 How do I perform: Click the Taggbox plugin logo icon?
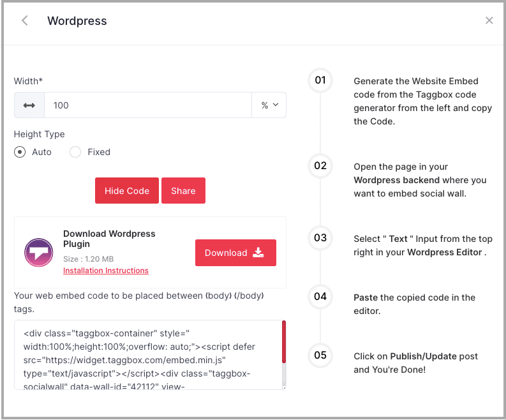coord(39,253)
